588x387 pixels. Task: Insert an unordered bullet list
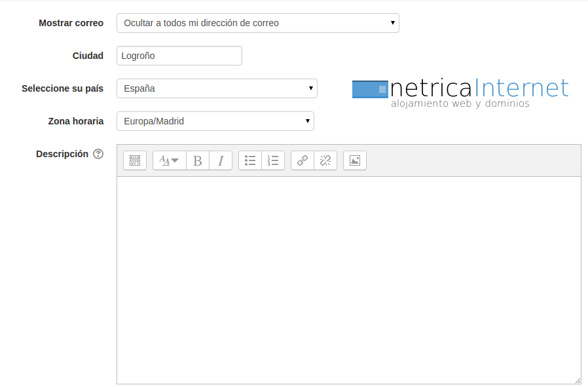(250, 160)
